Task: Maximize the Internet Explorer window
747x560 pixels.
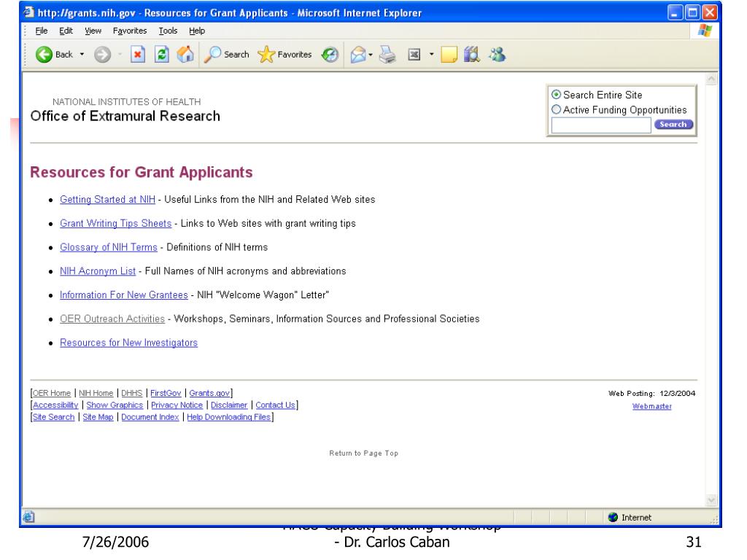Action: (693, 12)
